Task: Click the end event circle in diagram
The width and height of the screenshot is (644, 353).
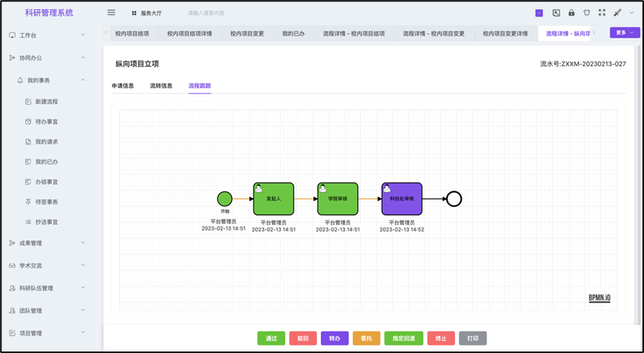Action: 454,198
